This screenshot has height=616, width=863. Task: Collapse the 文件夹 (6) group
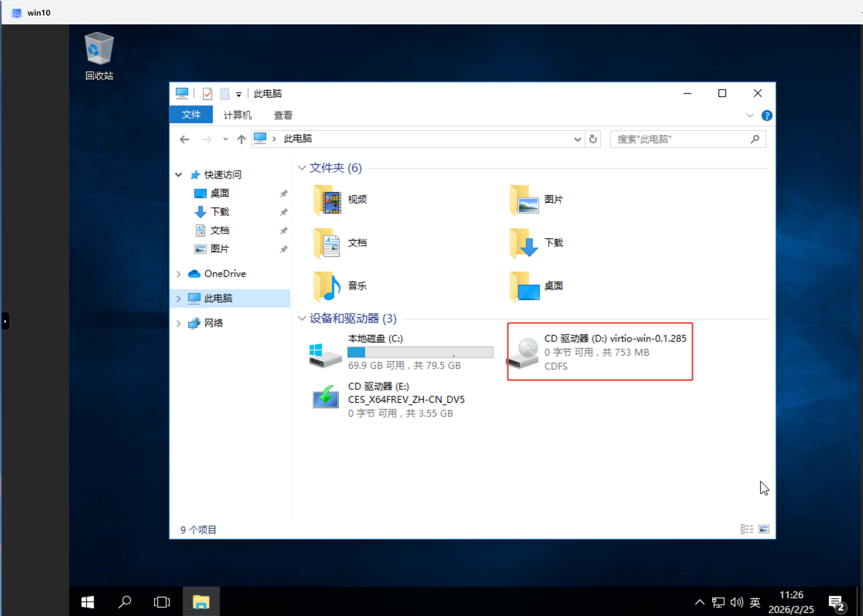click(302, 168)
